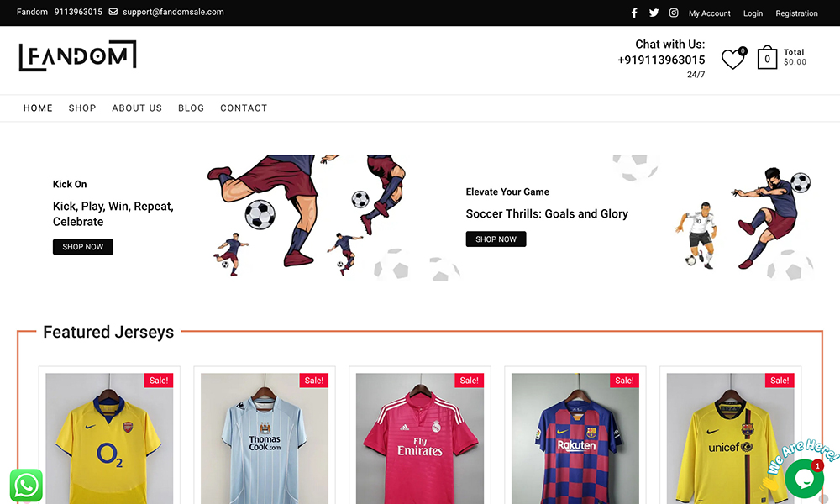This screenshot has width=840, height=504.
Task: Open the shopping cart bag icon
Action: coord(767,58)
